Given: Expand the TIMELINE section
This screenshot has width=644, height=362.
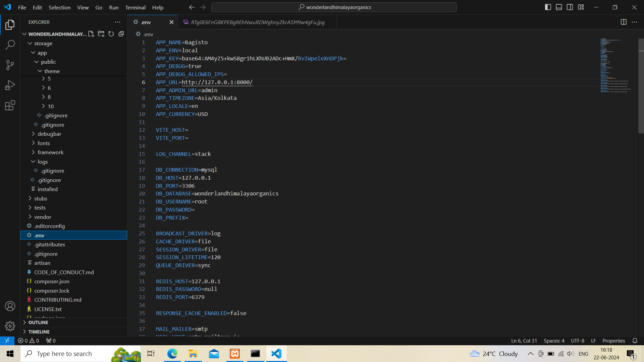Looking at the screenshot, I should coord(74,331).
